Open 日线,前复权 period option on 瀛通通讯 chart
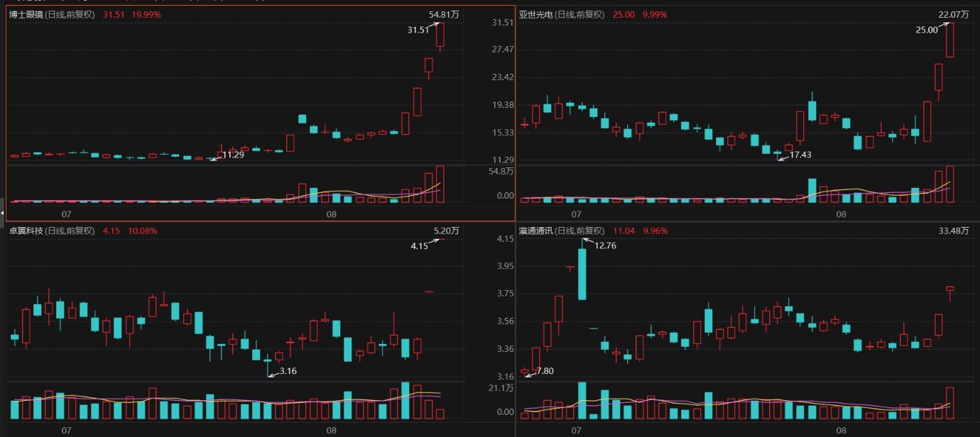Viewport: 980px width, 437px height. 581,231
